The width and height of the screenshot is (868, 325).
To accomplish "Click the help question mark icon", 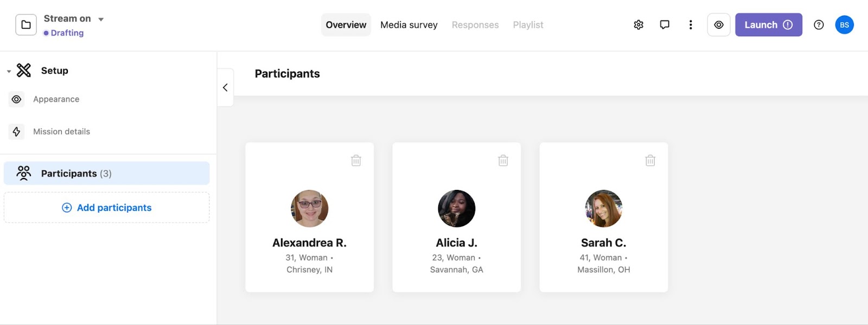I will click(819, 25).
